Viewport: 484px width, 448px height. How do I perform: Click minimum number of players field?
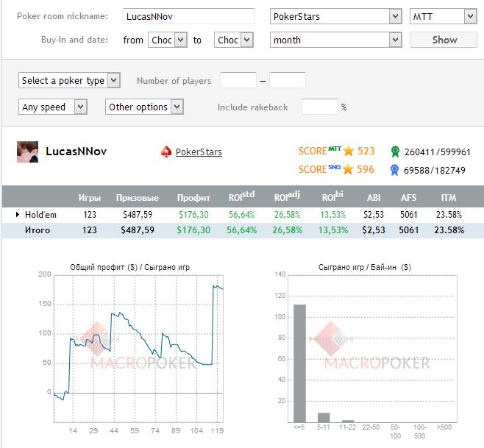238,80
